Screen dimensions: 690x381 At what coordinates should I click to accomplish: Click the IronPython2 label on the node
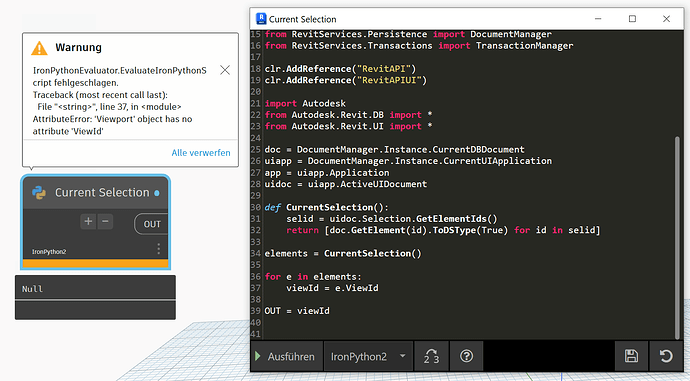click(x=49, y=252)
